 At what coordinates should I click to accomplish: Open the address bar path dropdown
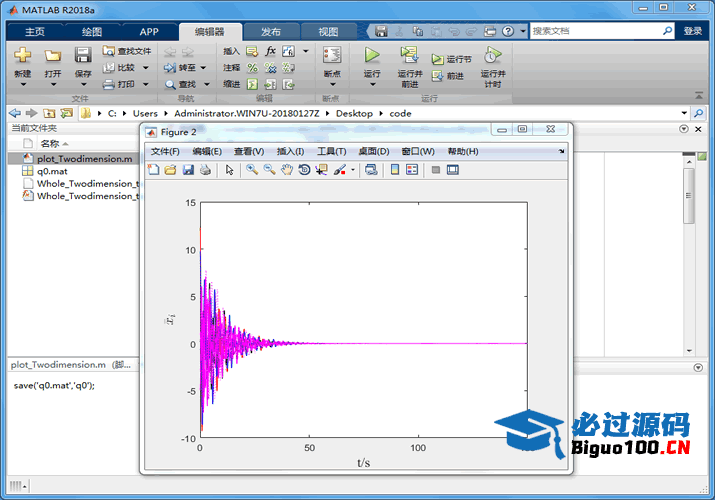coord(684,113)
